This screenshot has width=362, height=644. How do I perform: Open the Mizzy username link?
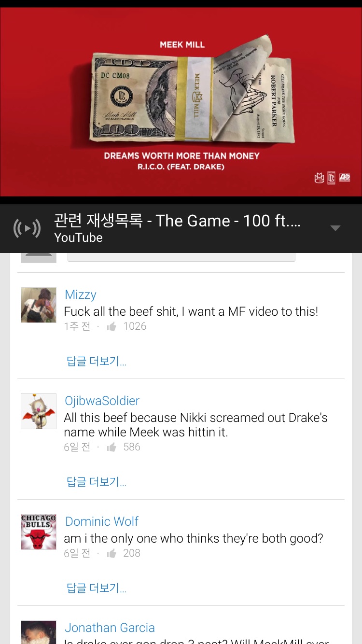81,294
